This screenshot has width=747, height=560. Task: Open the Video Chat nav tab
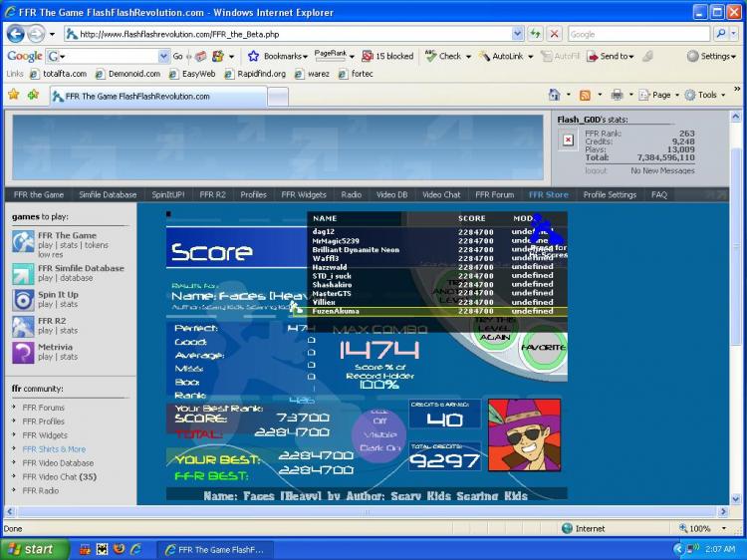[x=441, y=195]
